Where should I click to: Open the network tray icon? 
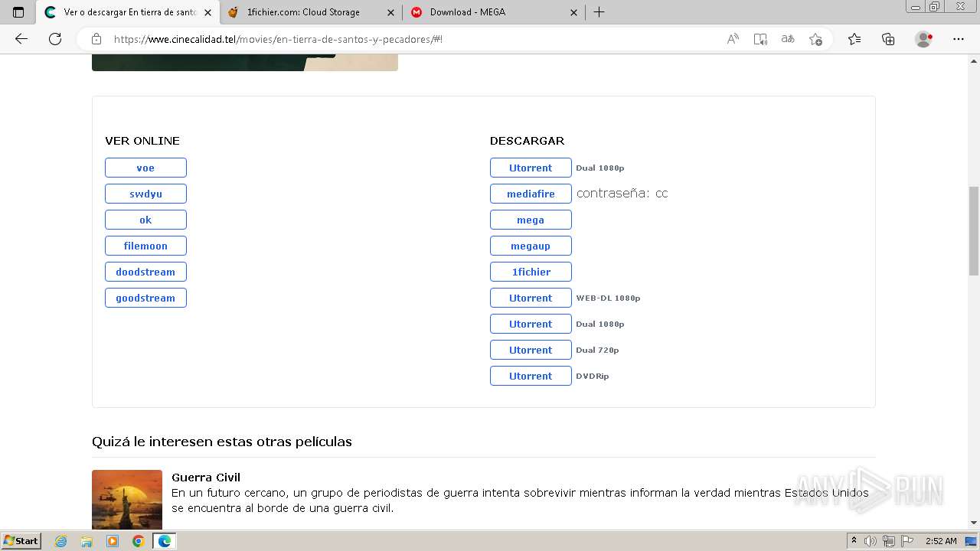click(889, 541)
